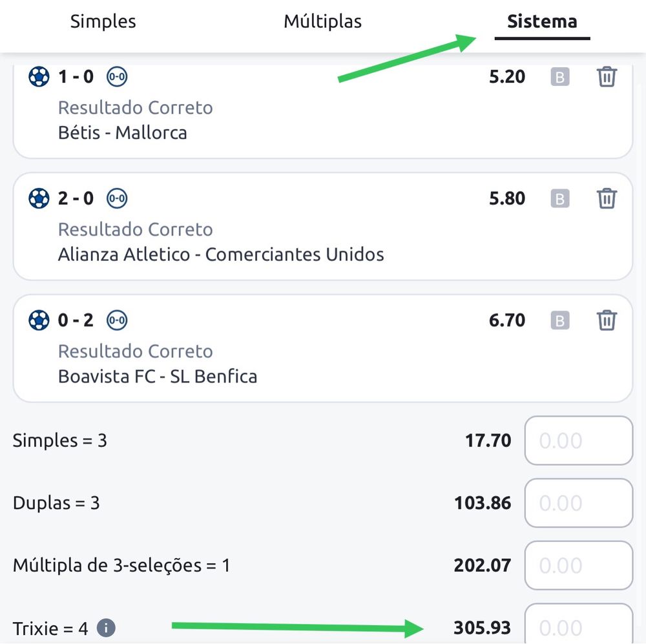Toggle banker B on the 5.80 selection
646x644 pixels.
[559, 199]
